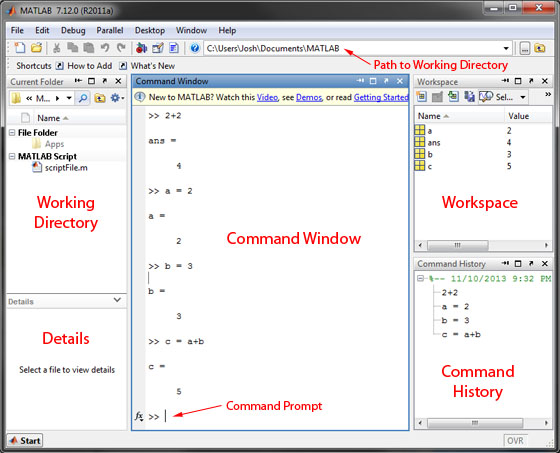Click the Open file folder icon

click(36, 48)
